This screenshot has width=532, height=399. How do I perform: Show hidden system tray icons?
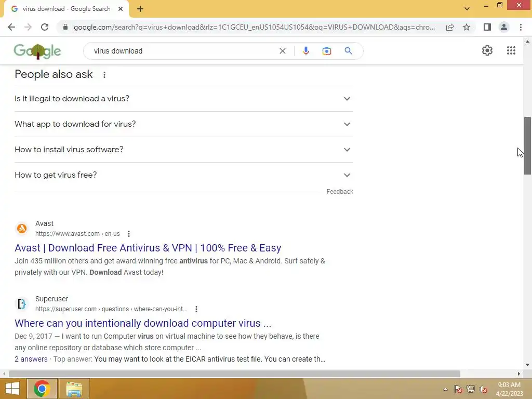coord(445,390)
